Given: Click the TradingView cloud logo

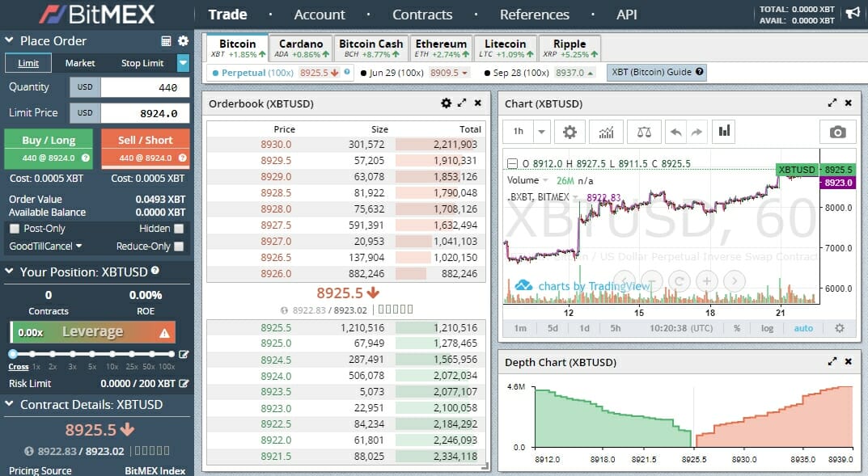Looking at the screenshot, I should point(523,286).
